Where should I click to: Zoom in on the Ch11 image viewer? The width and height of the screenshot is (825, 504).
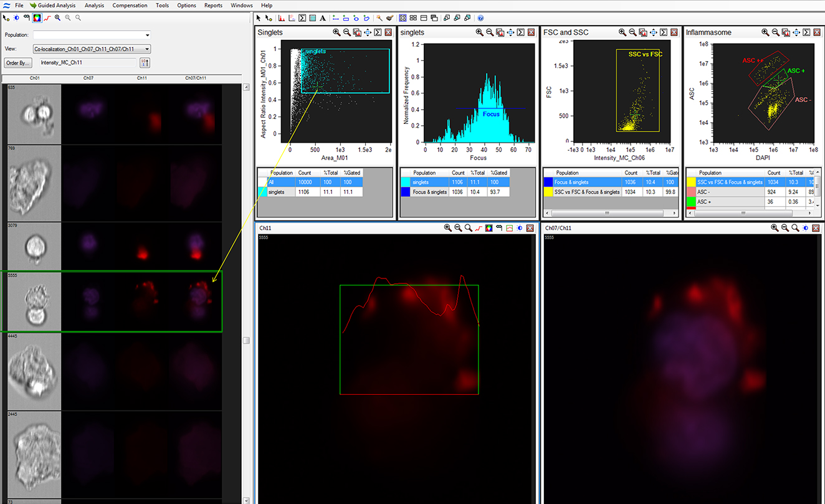[448, 228]
